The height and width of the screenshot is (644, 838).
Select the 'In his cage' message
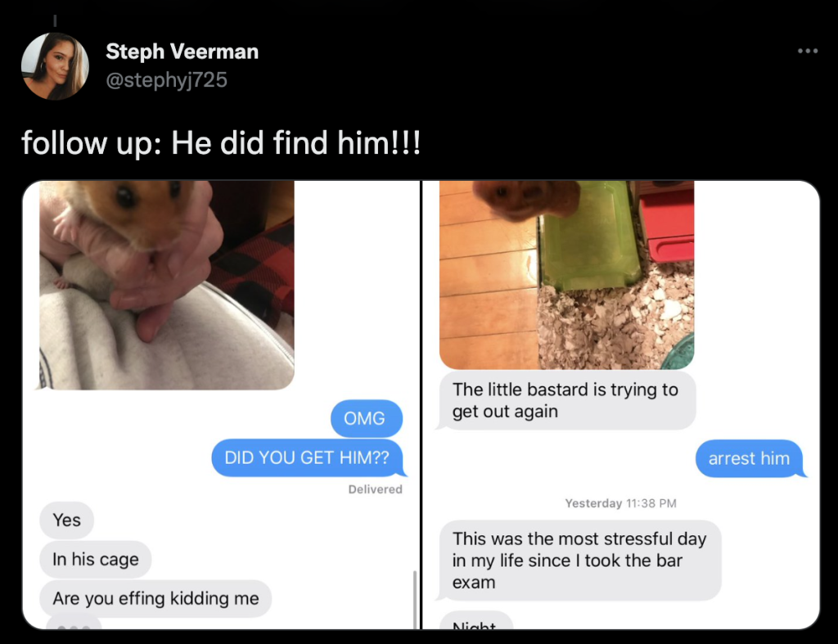point(96,559)
